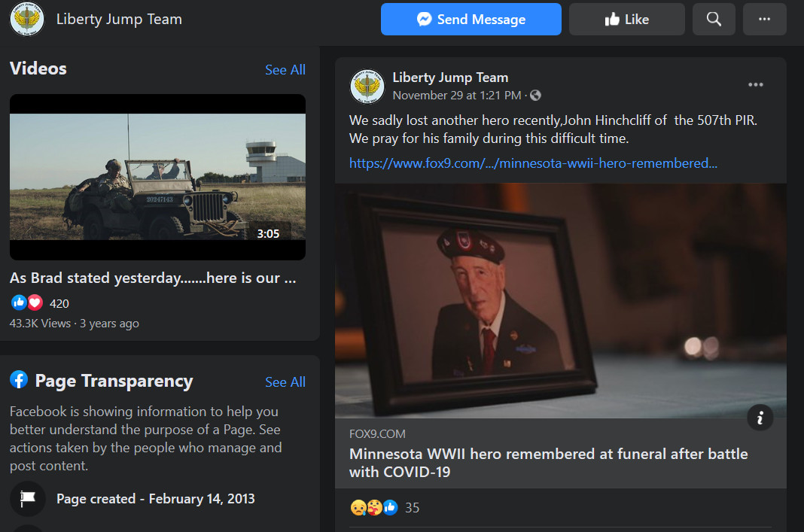Click the 420 reactions count
This screenshot has height=532, width=804.
point(59,303)
